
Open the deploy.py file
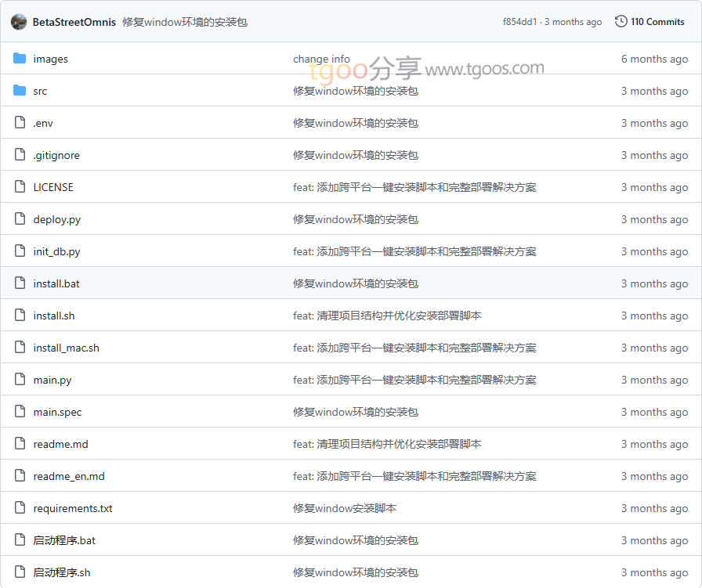click(56, 219)
